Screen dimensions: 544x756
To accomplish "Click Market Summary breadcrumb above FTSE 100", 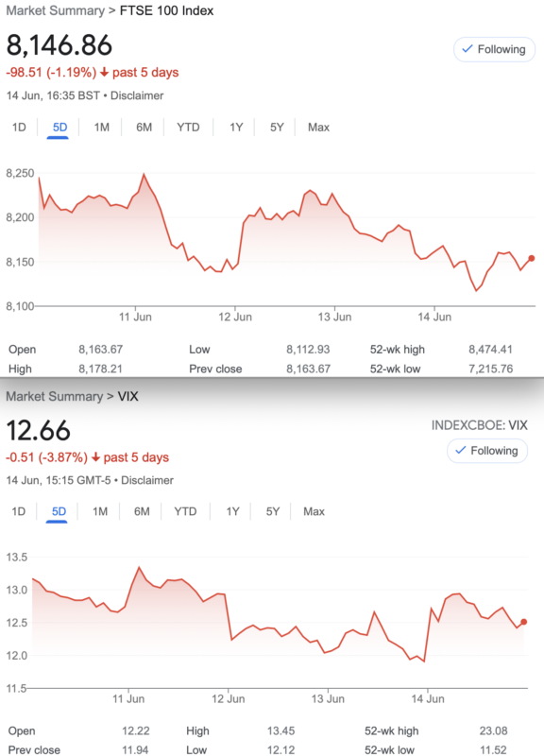I will click(55, 10).
